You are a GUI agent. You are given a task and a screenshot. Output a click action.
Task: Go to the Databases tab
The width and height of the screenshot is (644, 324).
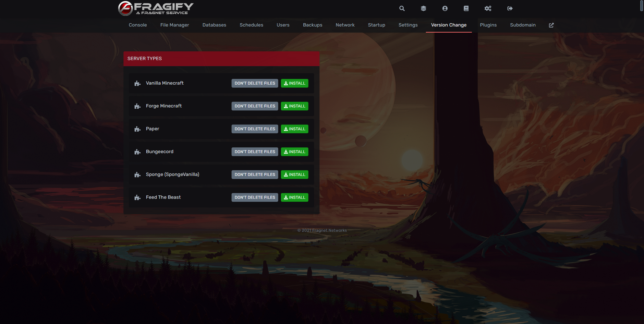pos(214,25)
